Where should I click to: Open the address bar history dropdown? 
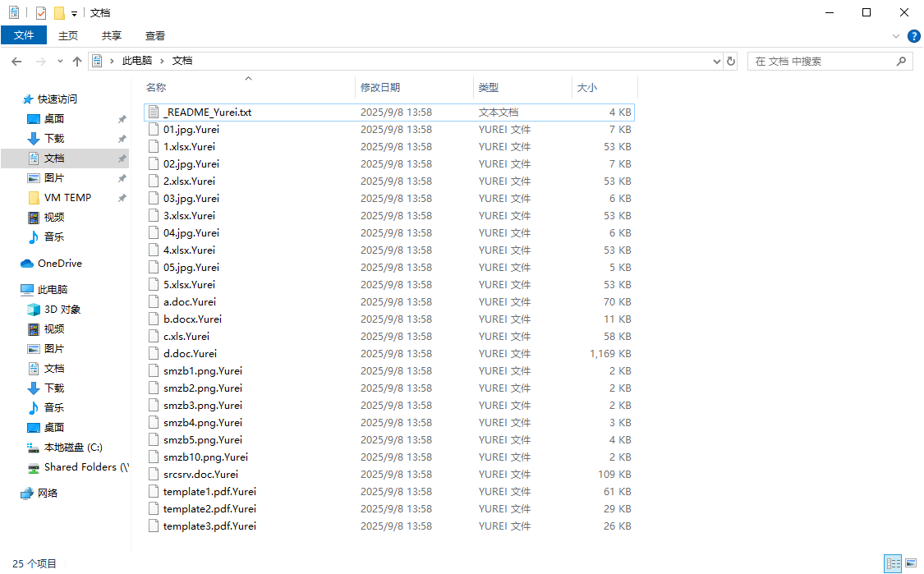716,62
